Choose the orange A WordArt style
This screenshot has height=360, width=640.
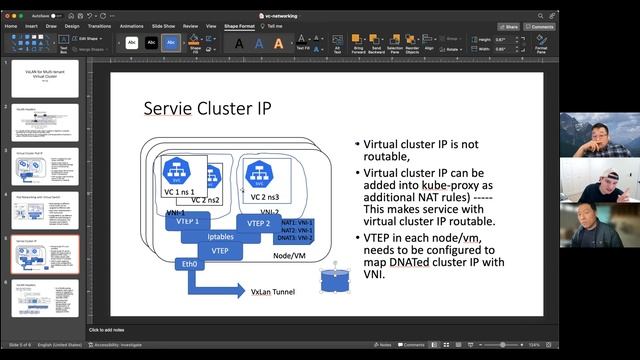click(x=278, y=43)
